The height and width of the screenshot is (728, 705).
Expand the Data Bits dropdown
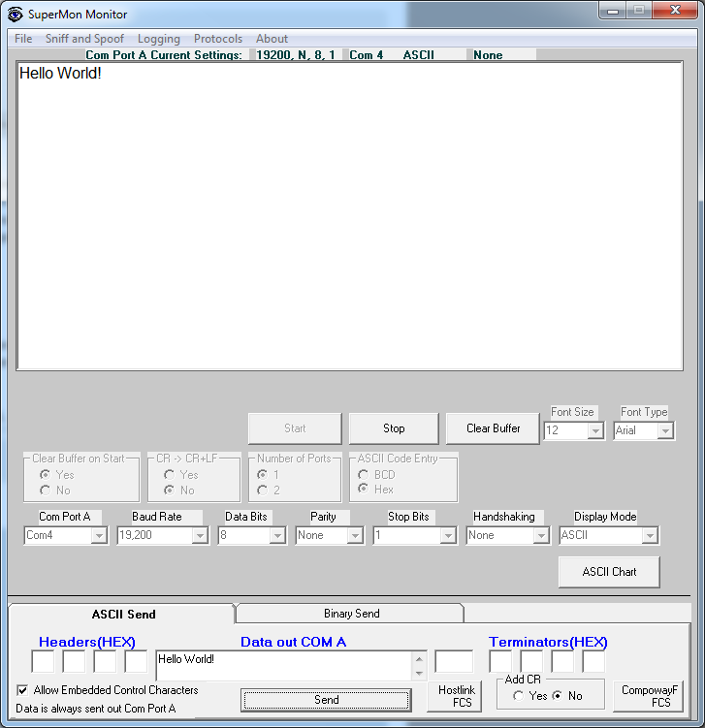pyautogui.click(x=277, y=536)
